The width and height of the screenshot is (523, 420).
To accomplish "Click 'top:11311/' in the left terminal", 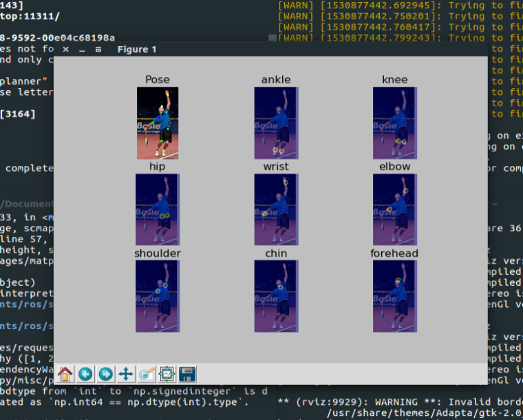I will [x=30, y=16].
